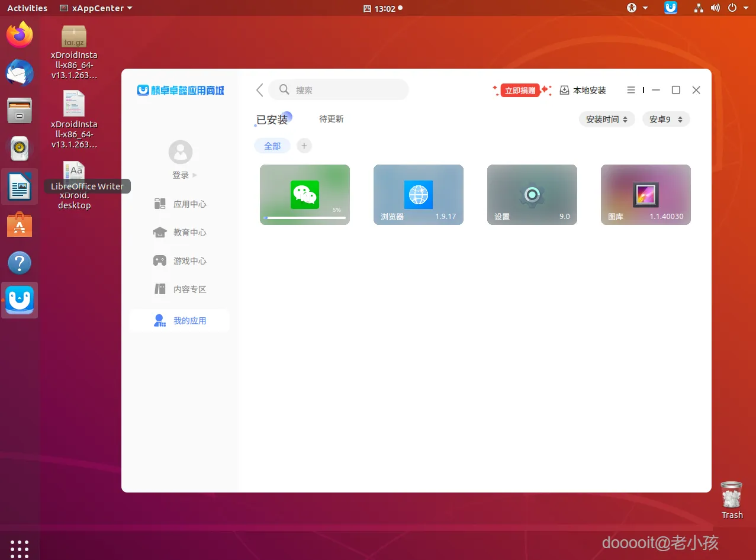Expand the 登录 login arrow
The height and width of the screenshot is (560, 756).
click(x=195, y=175)
